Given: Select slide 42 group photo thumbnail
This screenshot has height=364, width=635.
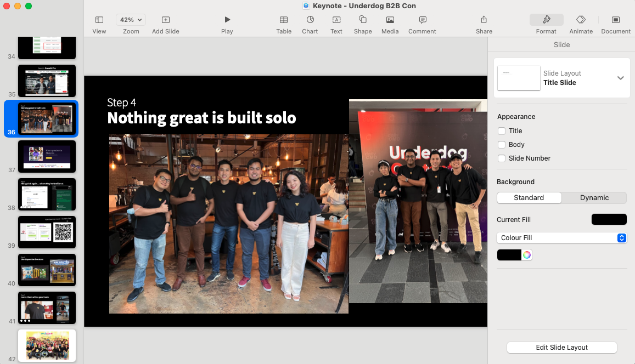Looking at the screenshot, I should (x=47, y=345).
